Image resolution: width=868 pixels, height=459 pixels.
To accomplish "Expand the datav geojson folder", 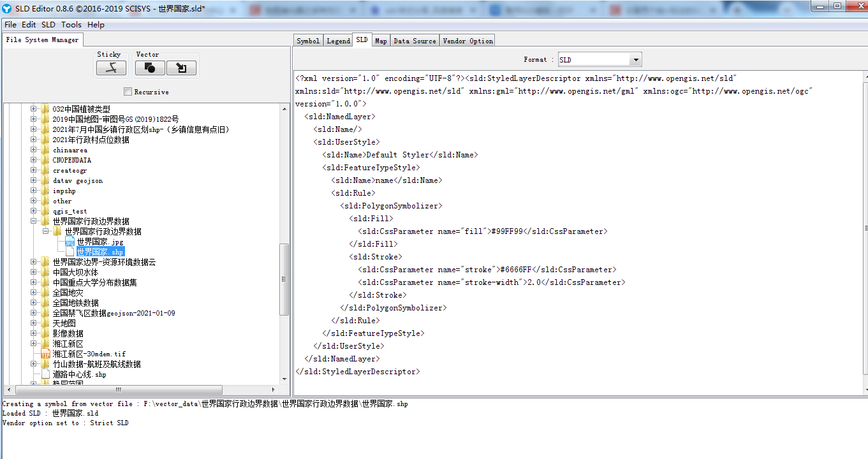I will click(x=34, y=180).
